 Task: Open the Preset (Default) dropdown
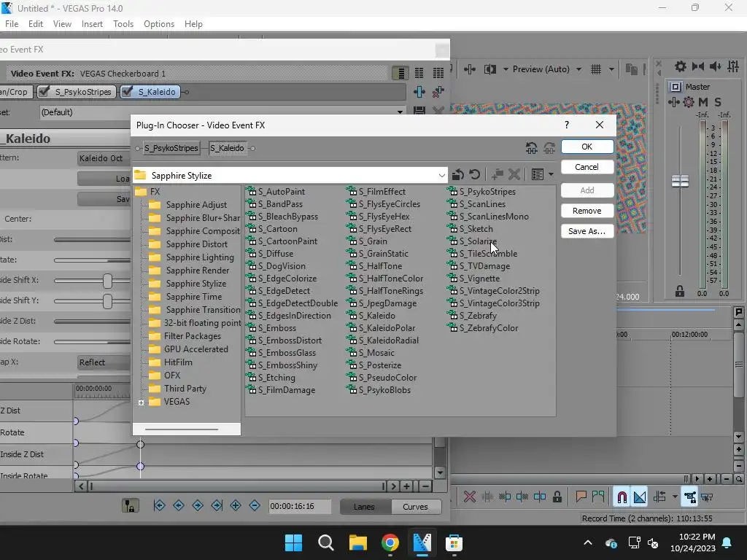click(400, 112)
